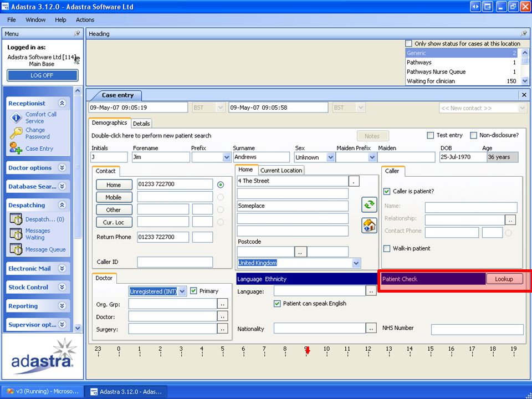Click the Adastra 3.12.0 taskbar button
The height and width of the screenshot is (399, 532).
(126, 391)
